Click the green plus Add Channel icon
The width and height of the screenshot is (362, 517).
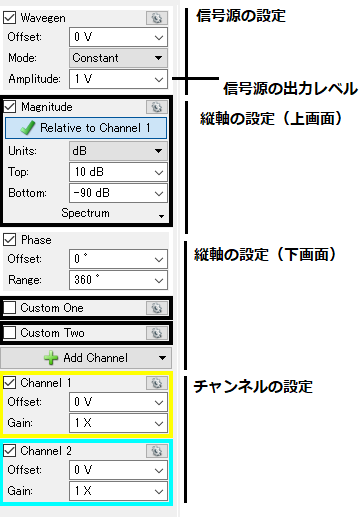pyautogui.click(x=51, y=358)
